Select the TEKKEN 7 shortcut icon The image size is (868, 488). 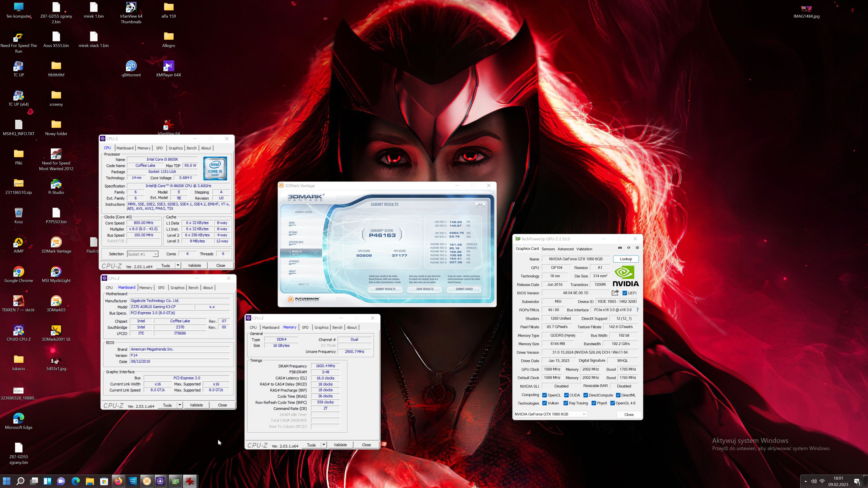click(x=19, y=304)
